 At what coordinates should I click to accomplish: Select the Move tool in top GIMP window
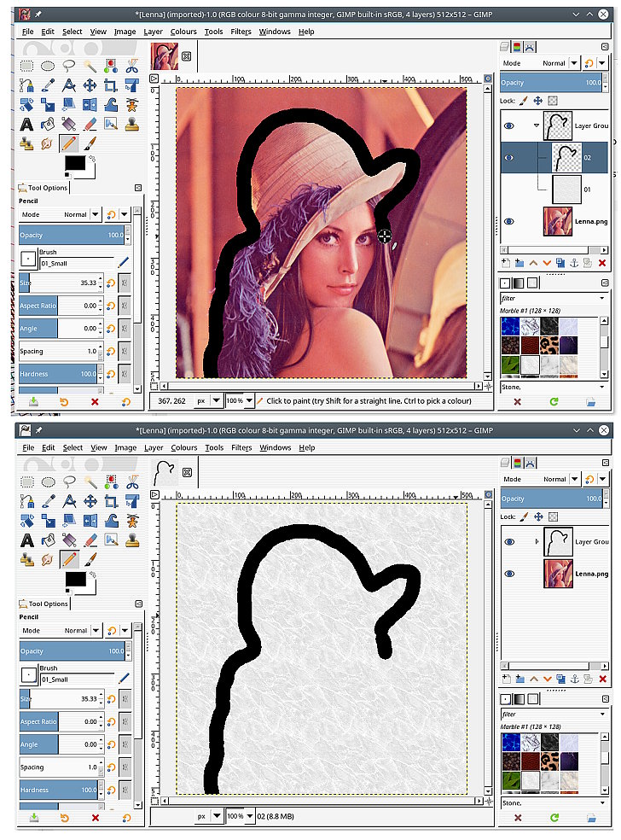coord(90,85)
